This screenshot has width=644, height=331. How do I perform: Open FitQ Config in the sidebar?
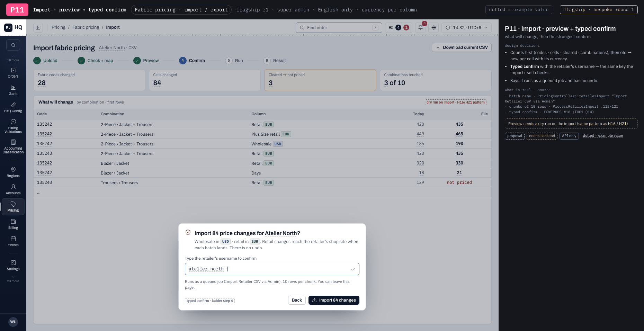[x=13, y=107]
